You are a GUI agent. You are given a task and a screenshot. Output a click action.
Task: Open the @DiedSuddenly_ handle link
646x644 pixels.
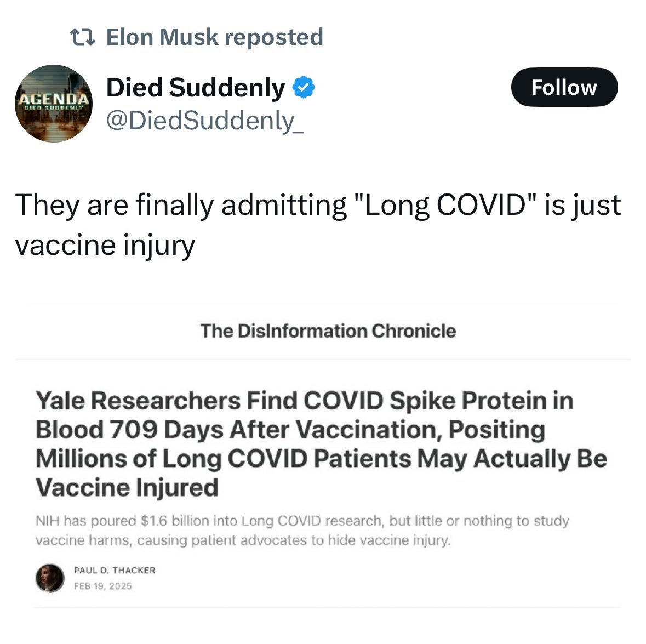click(x=204, y=120)
